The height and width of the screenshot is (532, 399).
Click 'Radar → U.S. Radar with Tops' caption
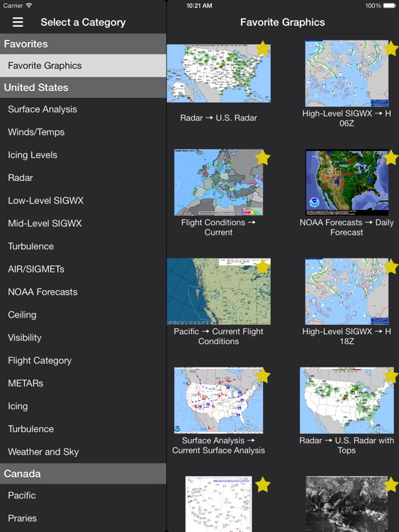tap(347, 445)
